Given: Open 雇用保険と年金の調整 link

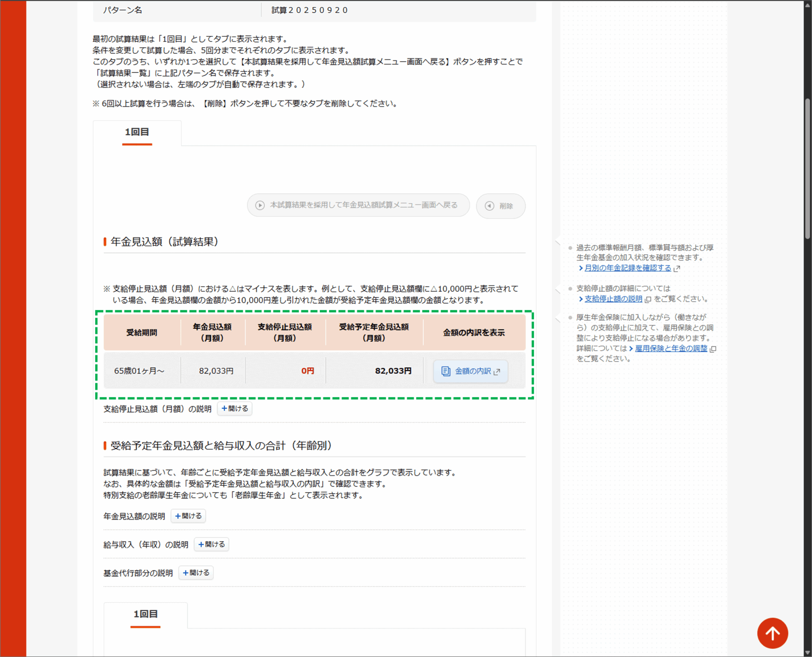Looking at the screenshot, I should coord(671,349).
